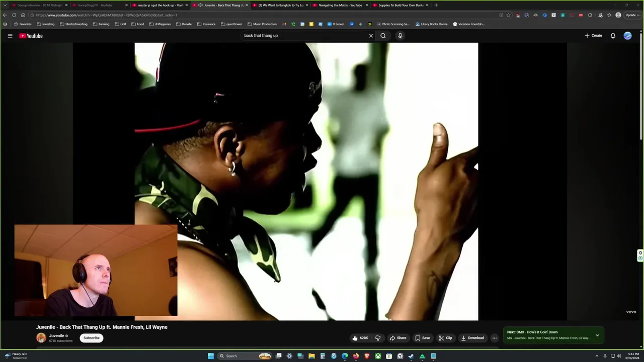Open the Windows Start menu

211,356
